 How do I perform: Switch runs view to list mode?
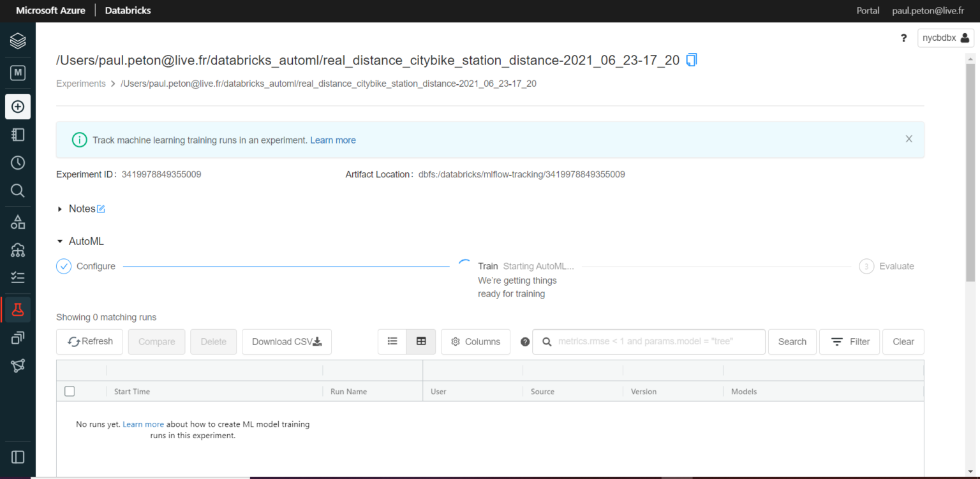392,341
